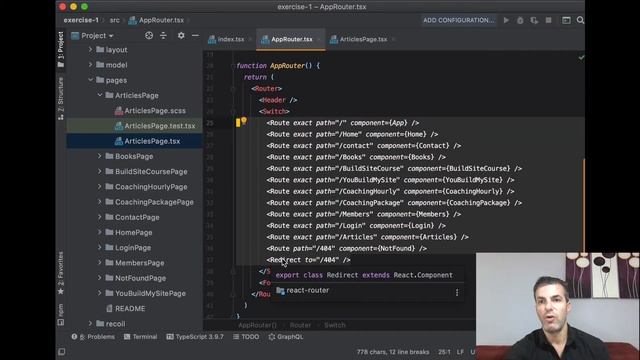This screenshot has height=360, width=640.
Task: Expand the CoachingHourlyPage folder
Action: [100, 187]
